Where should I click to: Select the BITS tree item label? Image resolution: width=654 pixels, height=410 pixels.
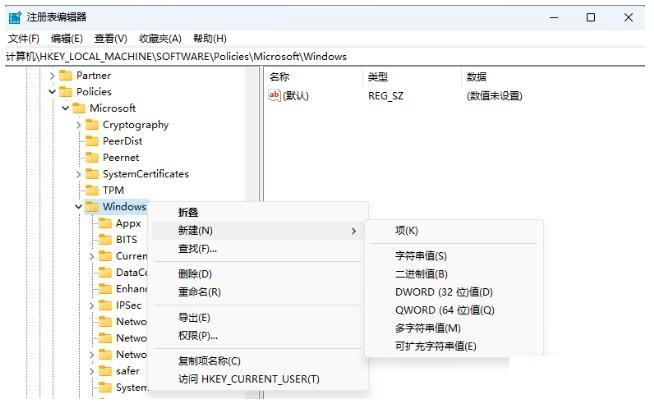click(127, 239)
